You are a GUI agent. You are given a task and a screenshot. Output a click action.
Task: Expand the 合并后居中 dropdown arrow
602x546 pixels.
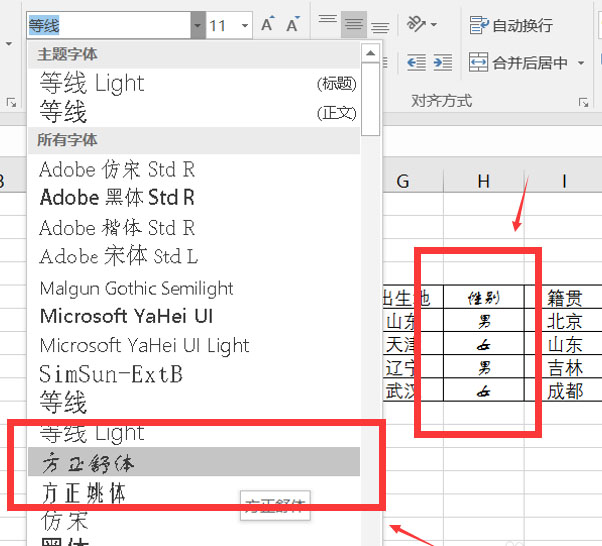581,63
